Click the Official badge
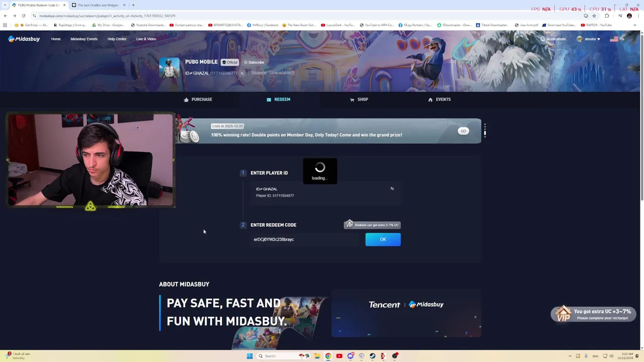This screenshot has width=644, height=362. tap(230, 62)
